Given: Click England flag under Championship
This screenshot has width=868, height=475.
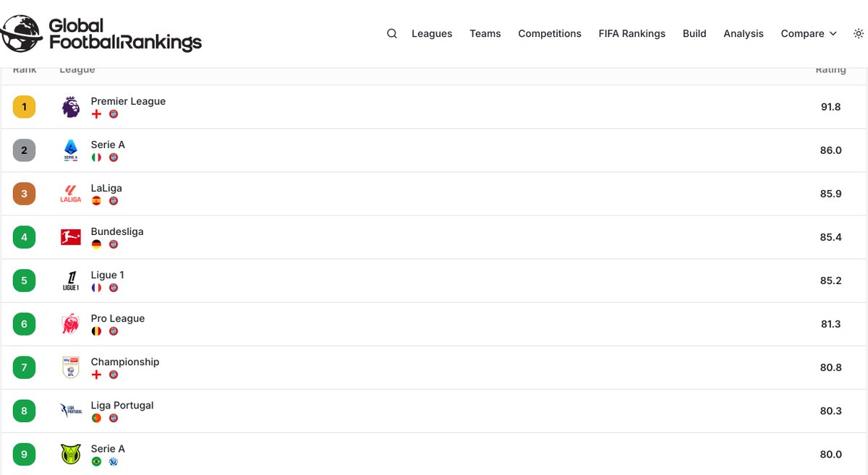Looking at the screenshot, I should pos(96,375).
